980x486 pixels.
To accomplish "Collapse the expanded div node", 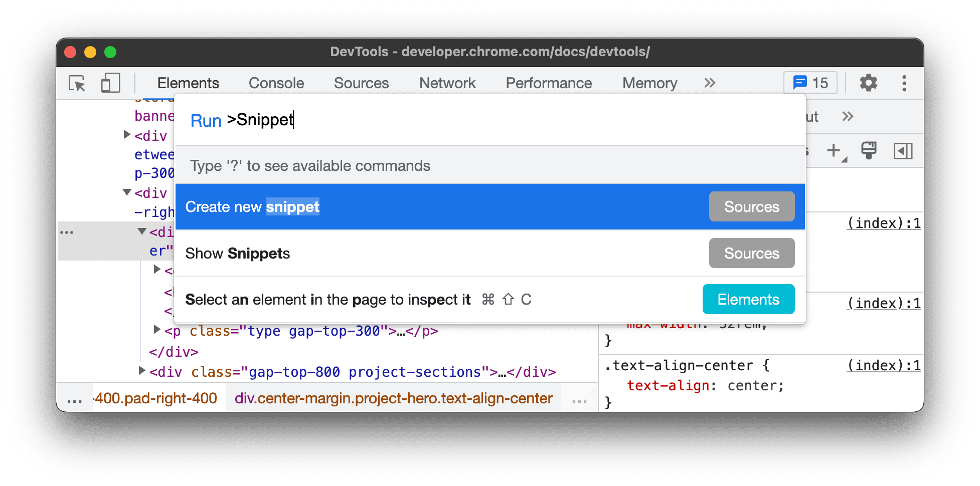I will (x=126, y=193).
